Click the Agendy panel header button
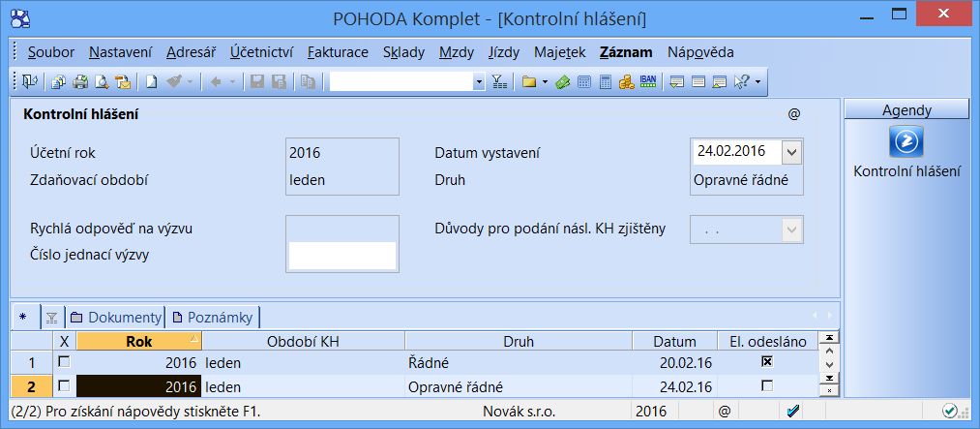This screenshot has width=980, height=429. tap(906, 110)
